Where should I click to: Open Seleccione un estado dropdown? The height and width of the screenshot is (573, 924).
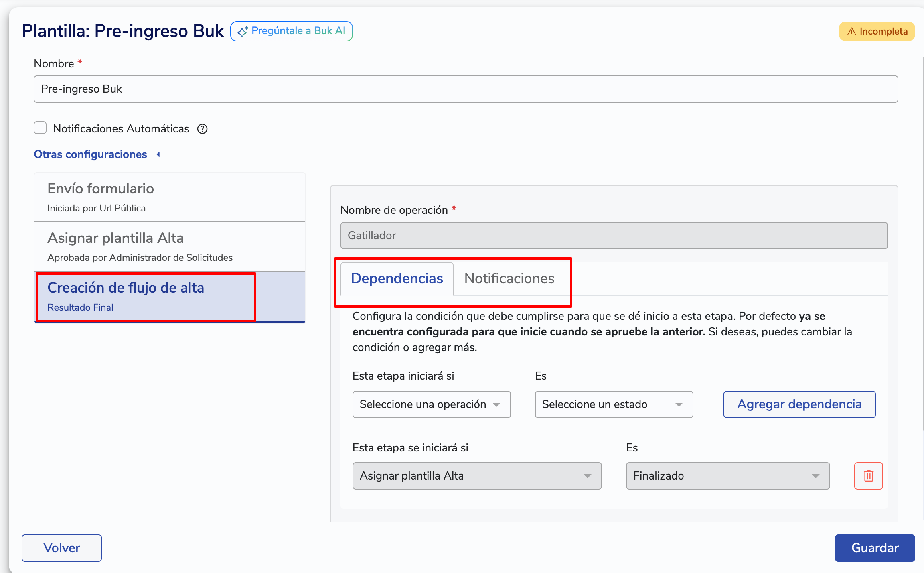[614, 404]
